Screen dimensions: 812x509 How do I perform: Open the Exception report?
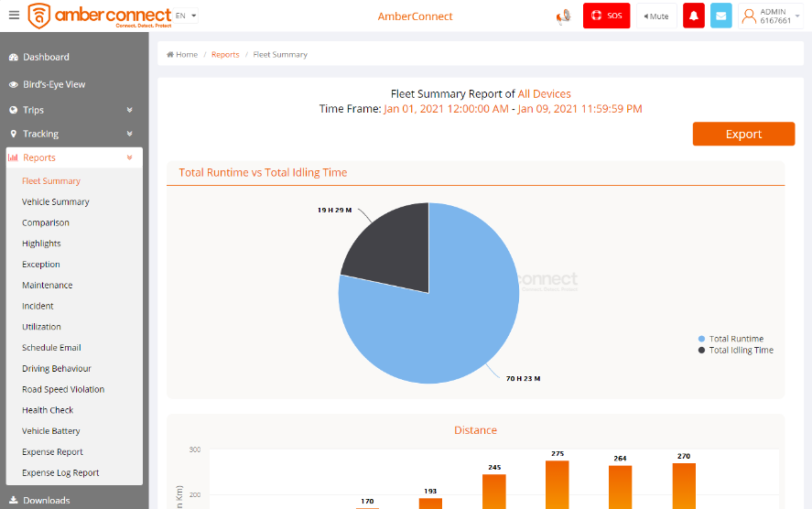(41, 264)
